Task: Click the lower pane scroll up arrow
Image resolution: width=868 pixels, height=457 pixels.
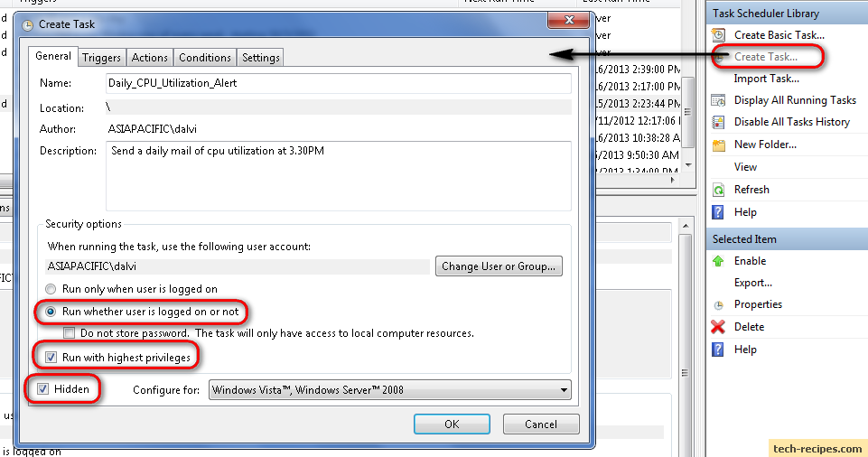Action: click(686, 226)
